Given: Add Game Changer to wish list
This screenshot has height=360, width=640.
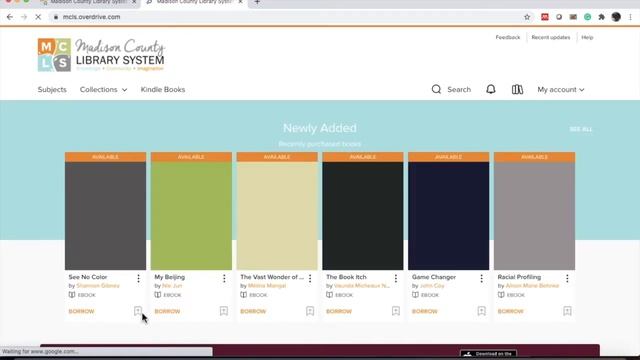Looking at the screenshot, I should [482, 311].
